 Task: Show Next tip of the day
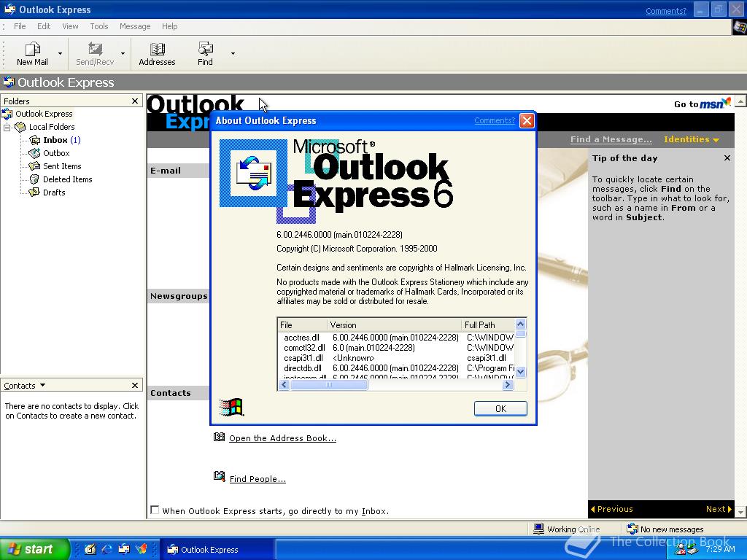pyautogui.click(x=719, y=509)
